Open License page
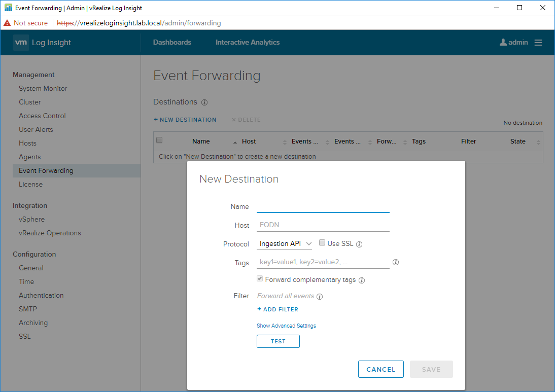The height and width of the screenshot is (392, 555). pos(30,184)
